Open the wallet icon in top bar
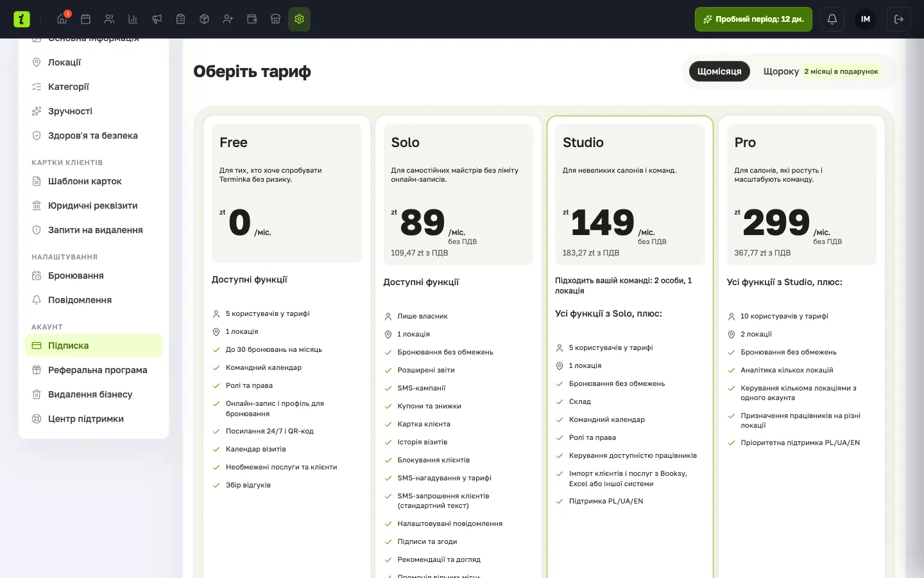924x578 pixels. (x=252, y=19)
